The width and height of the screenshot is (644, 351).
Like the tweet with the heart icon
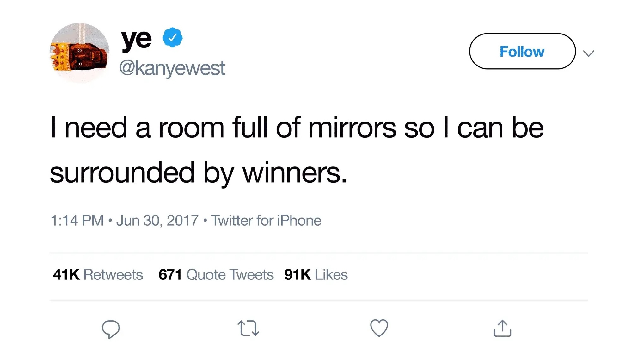379,328
